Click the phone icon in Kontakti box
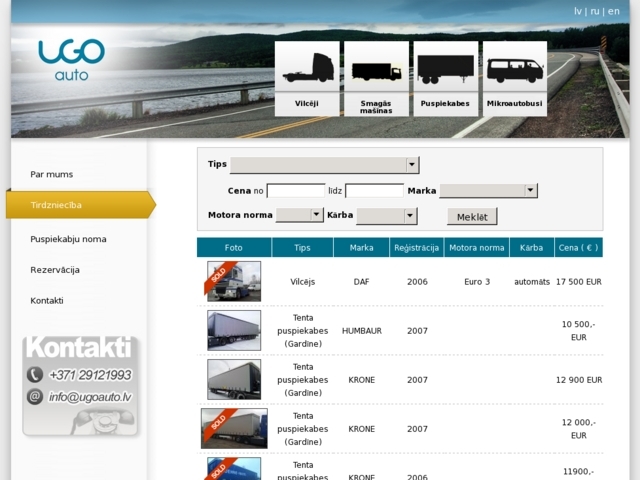 35,375
